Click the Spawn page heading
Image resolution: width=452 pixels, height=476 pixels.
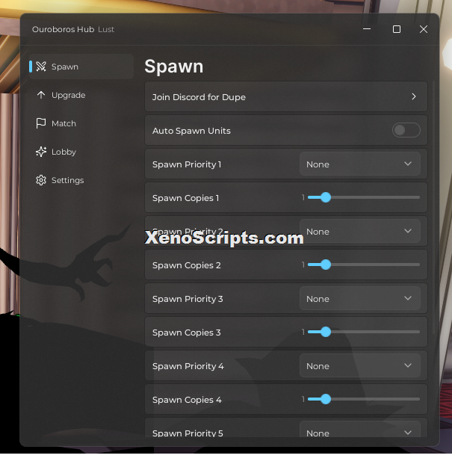pyautogui.click(x=173, y=67)
